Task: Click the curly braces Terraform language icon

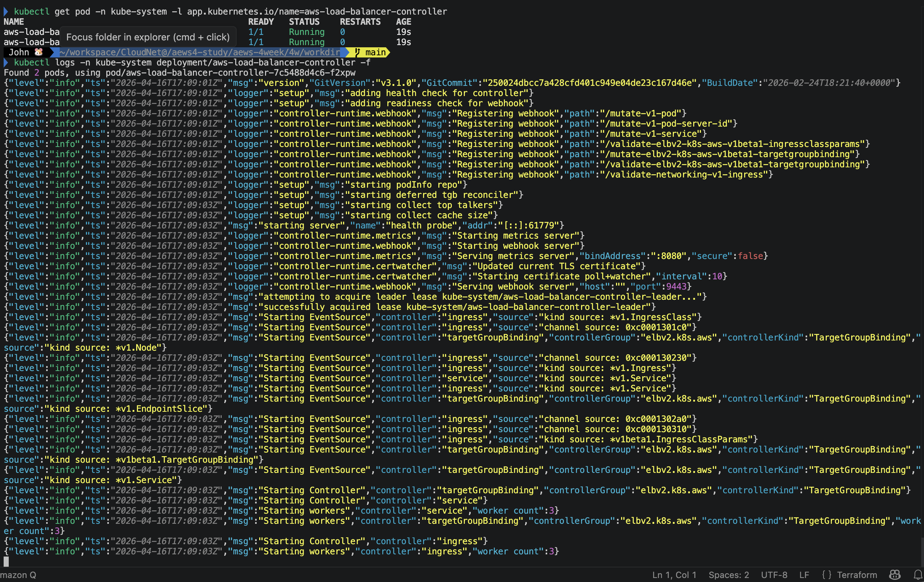Action: (826, 575)
